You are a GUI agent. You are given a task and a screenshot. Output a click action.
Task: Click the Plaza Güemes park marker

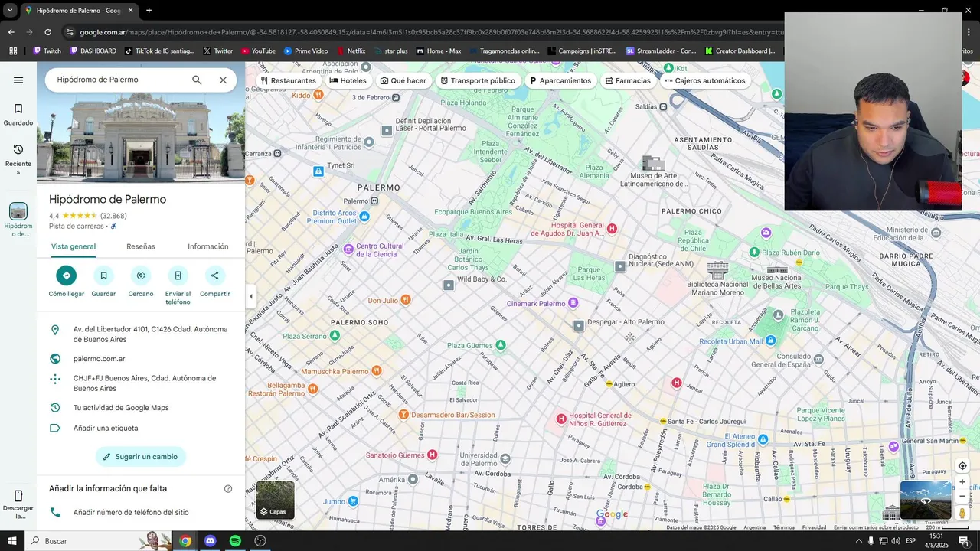pos(500,345)
